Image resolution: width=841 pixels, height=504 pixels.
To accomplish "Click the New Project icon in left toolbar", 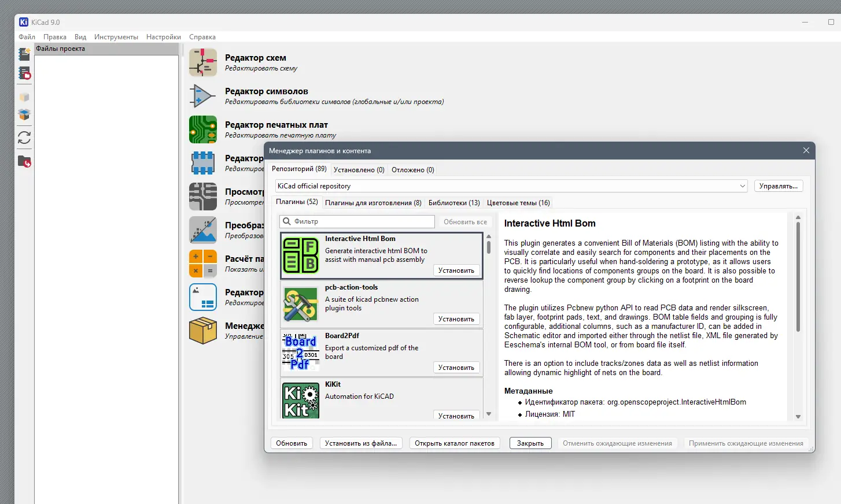I will click(x=24, y=54).
